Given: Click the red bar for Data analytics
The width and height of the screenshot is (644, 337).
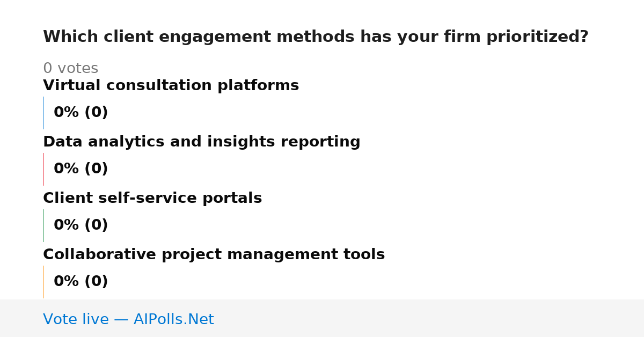Looking at the screenshot, I should (x=43, y=169).
